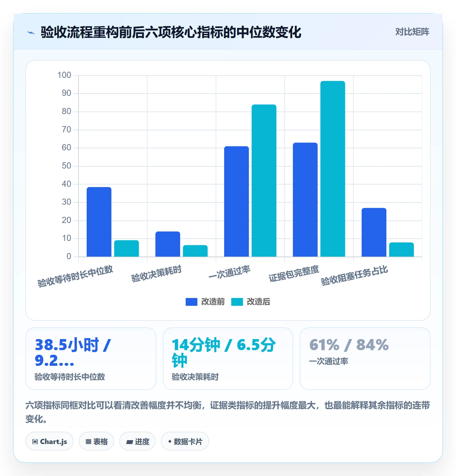This screenshot has height=476, width=456.
Task: Click the 改造后 legend label text
Action: 259,302
